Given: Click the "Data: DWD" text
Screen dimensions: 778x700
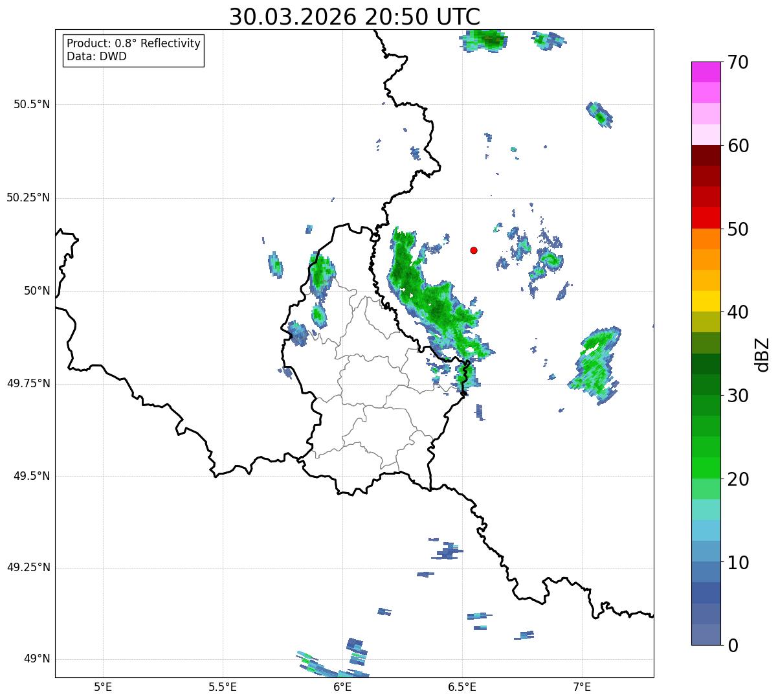Looking at the screenshot, I should (x=96, y=56).
